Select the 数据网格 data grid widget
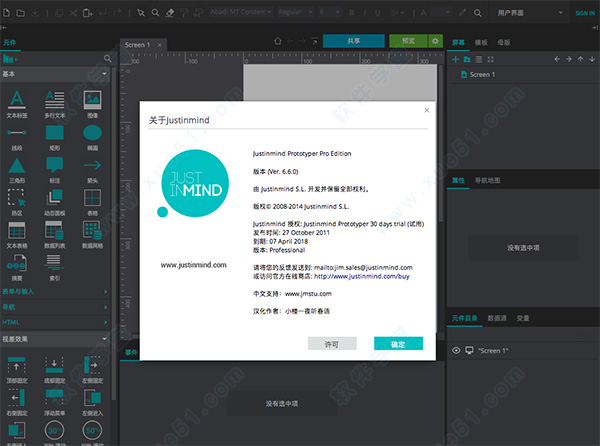The width and height of the screenshot is (600, 446). (92, 235)
